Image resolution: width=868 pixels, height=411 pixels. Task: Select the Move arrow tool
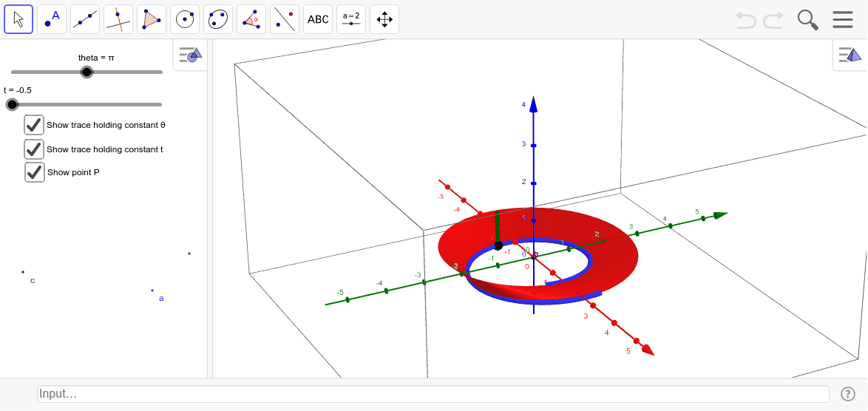tap(18, 19)
